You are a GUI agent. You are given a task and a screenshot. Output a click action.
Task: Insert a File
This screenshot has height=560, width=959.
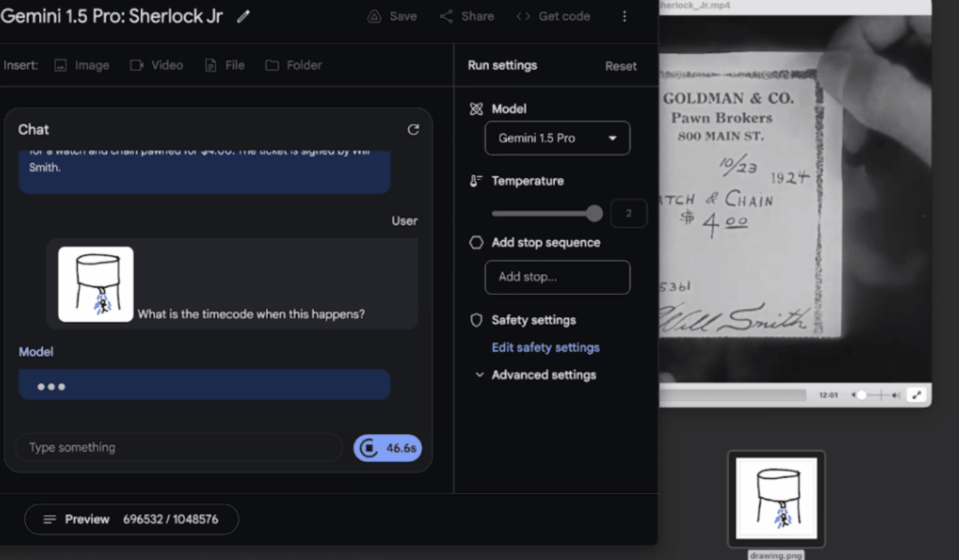pos(225,65)
